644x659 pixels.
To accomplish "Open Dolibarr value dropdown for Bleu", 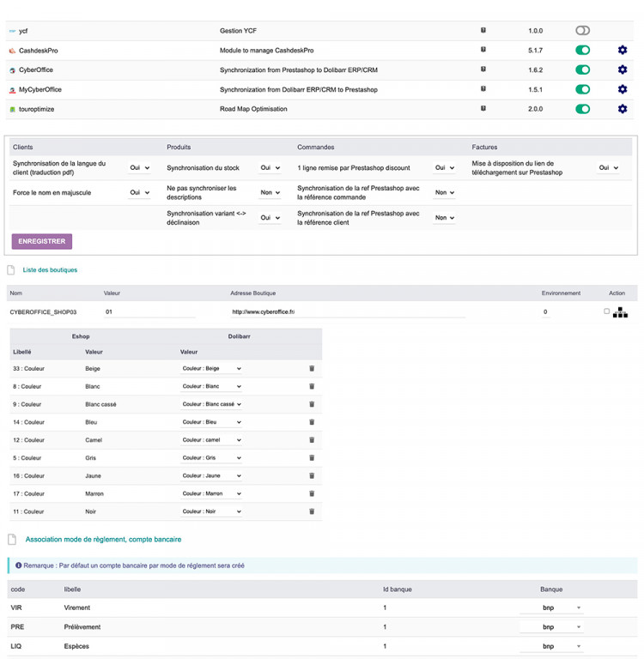I will click(x=211, y=422).
